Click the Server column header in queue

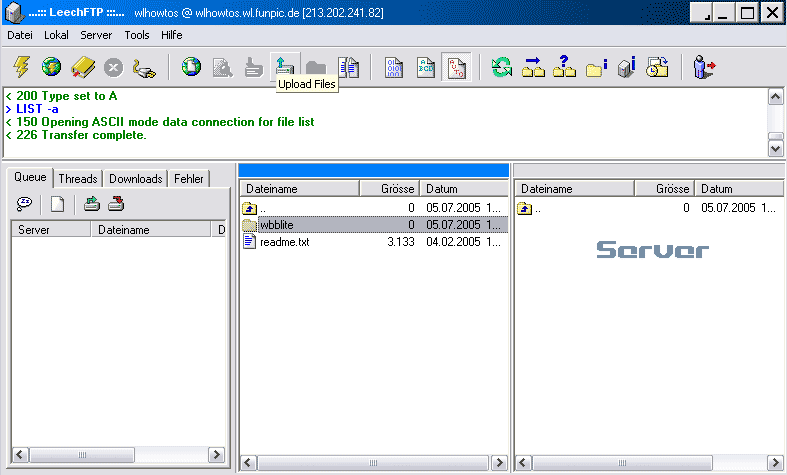(51, 229)
